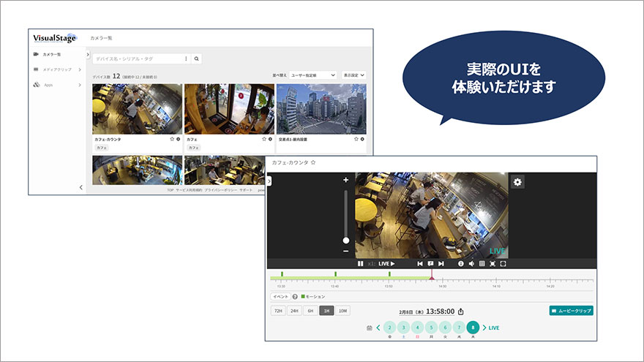The width and height of the screenshot is (644, 362).
Task: Click the ムービークリップ button
Action: pos(571,311)
